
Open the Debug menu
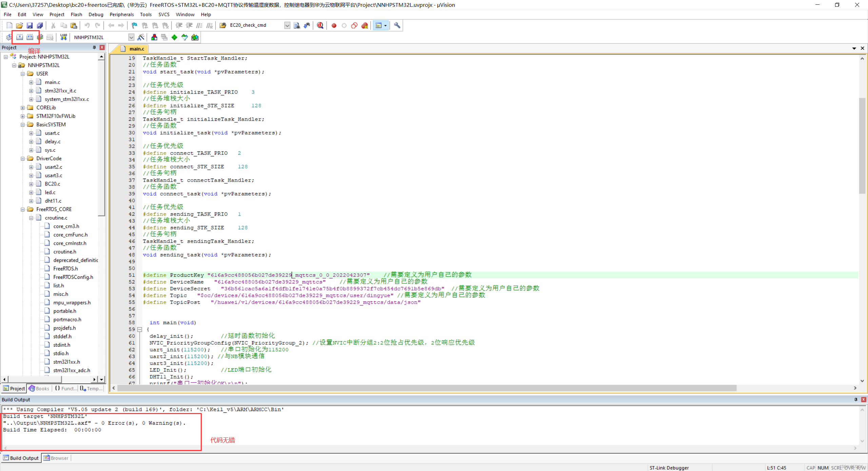[x=96, y=15]
